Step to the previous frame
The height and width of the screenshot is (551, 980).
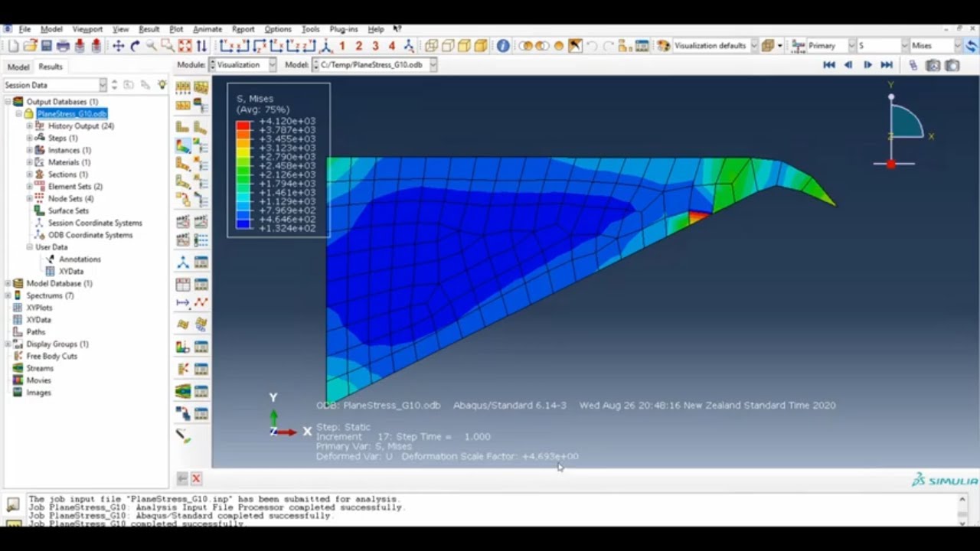[x=848, y=65]
